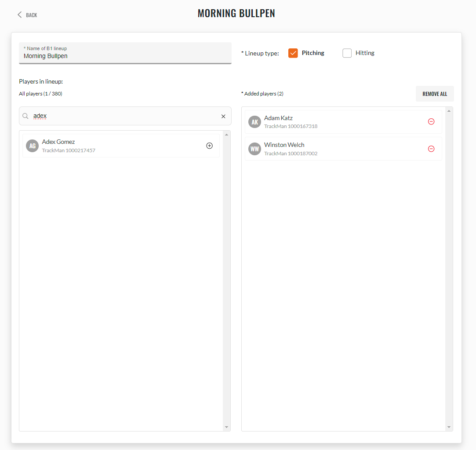Remove Adam Katz with the red minus icon
Viewport: 476px width, 450px height.
point(431,122)
